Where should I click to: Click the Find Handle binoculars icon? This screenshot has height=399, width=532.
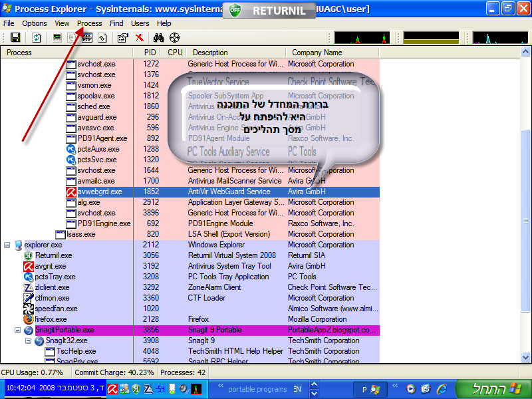click(x=158, y=38)
